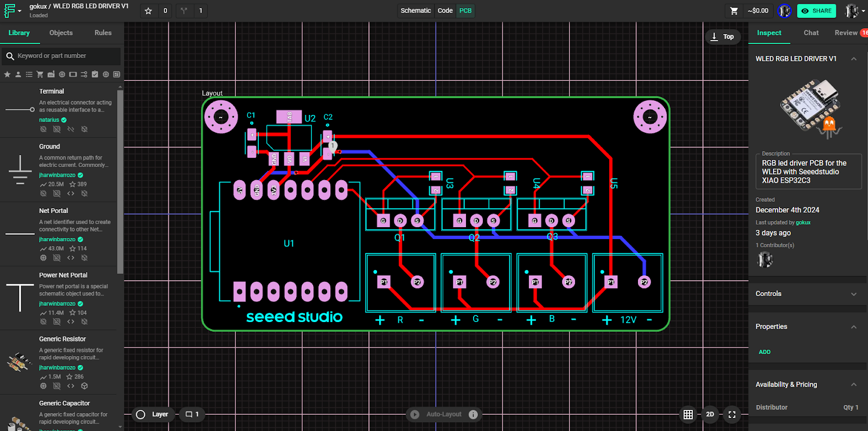Screen dimensions: 868x431
Task: Collapse the Availability & Pricing section
Action: 854,384
